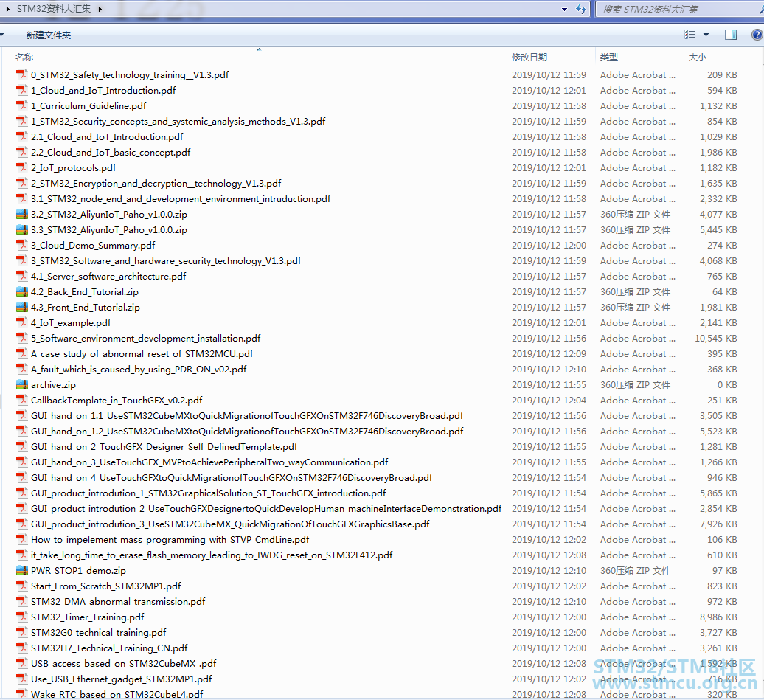Select GUI_product_introdution_3_UseSTM32CubeMX PDF file
This screenshot has width=764, height=700.
click(231, 524)
